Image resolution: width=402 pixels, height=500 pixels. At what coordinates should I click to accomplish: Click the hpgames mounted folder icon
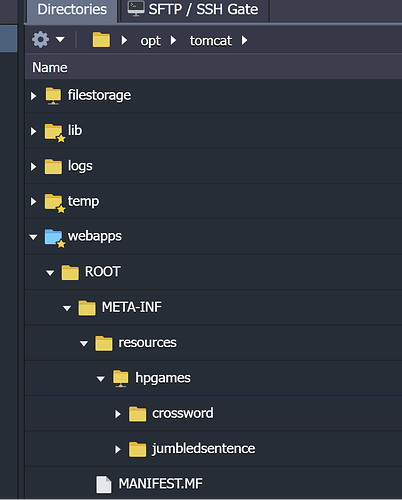tap(121, 378)
